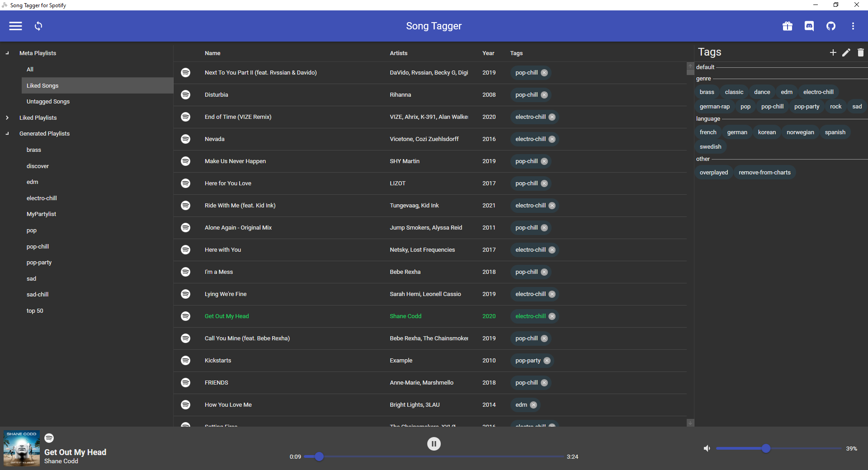Select the spanish language tag
Viewport: 868px width, 470px height.
[835, 132]
